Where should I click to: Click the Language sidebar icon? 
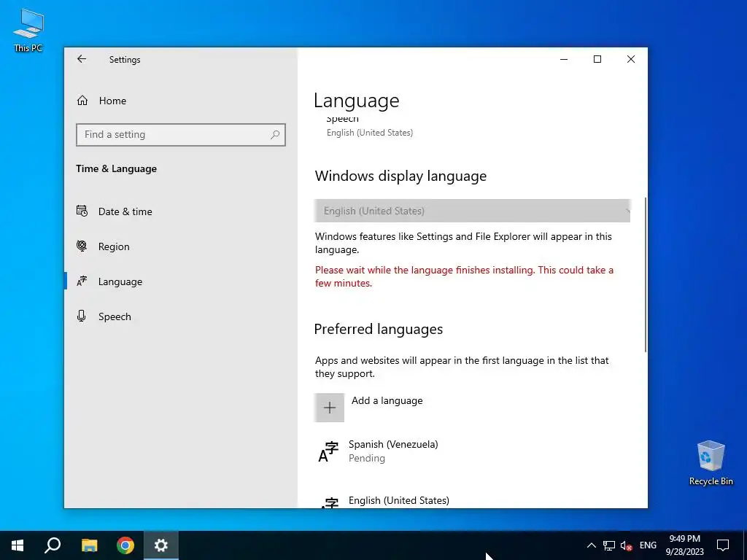pos(82,281)
